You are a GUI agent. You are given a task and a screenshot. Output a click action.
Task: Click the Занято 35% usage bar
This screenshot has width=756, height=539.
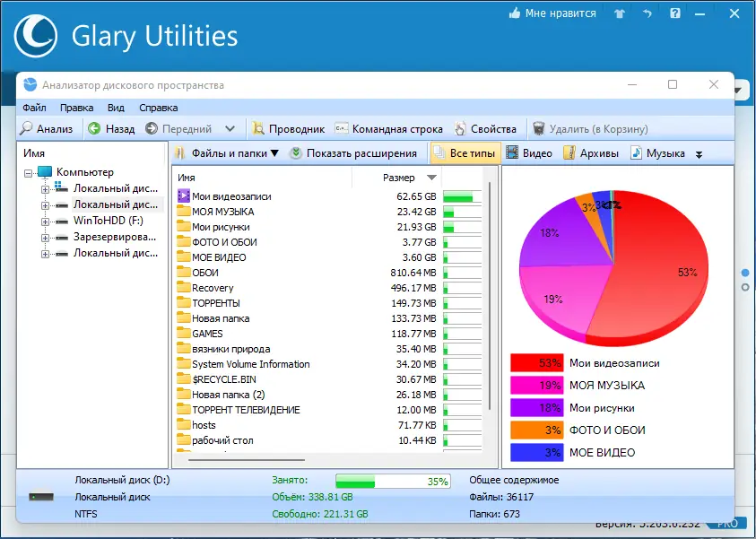pyautogui.click(x=393, y=481)
